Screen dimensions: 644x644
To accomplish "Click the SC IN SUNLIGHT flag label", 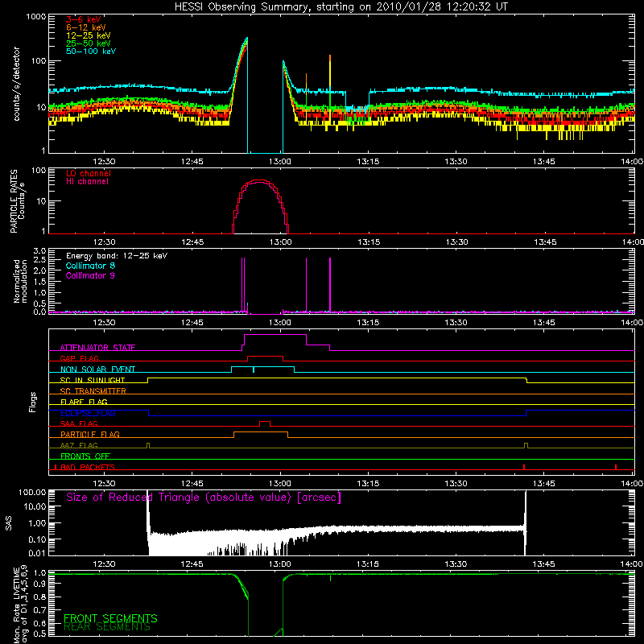I will pos(93,380).
